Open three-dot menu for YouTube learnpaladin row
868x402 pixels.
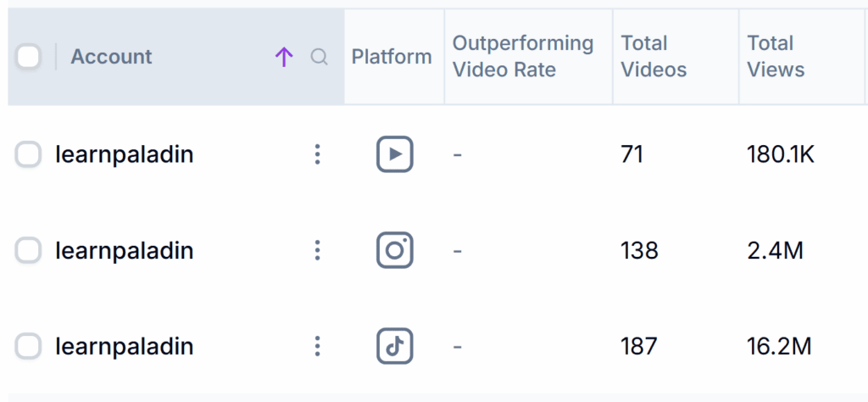point(317,154)
